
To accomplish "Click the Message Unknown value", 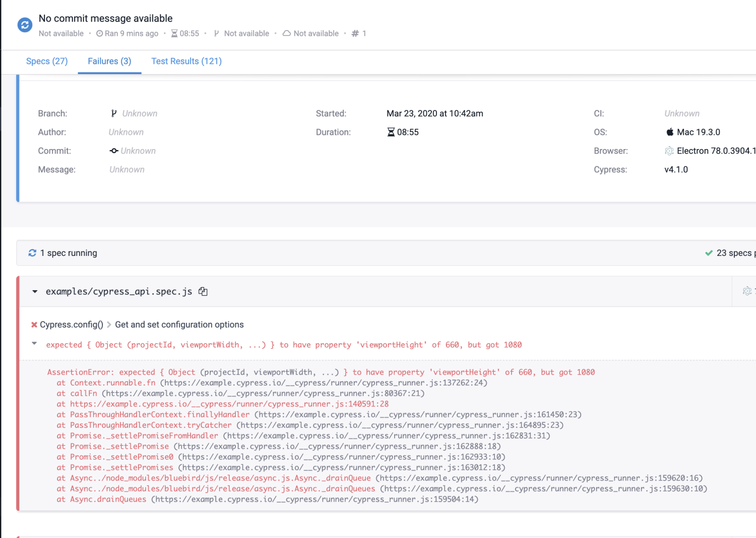I will (127, 170).
